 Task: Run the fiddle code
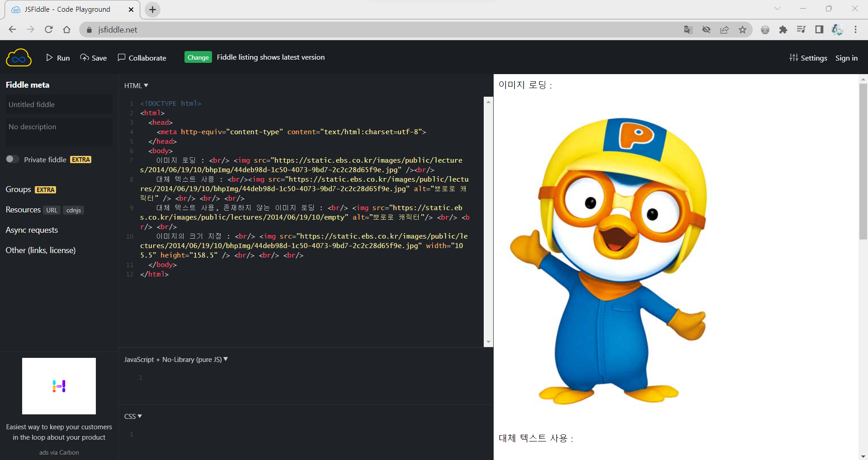[x=58, y=58]
